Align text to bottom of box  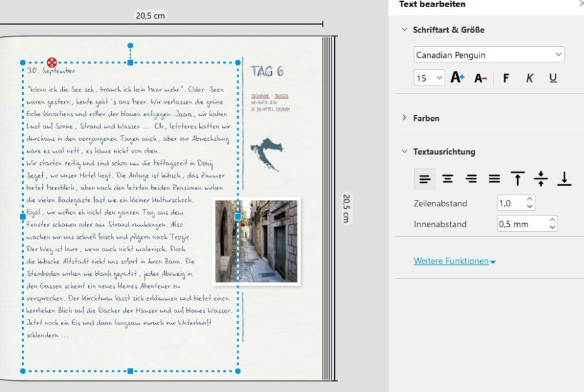coord(565,178)
